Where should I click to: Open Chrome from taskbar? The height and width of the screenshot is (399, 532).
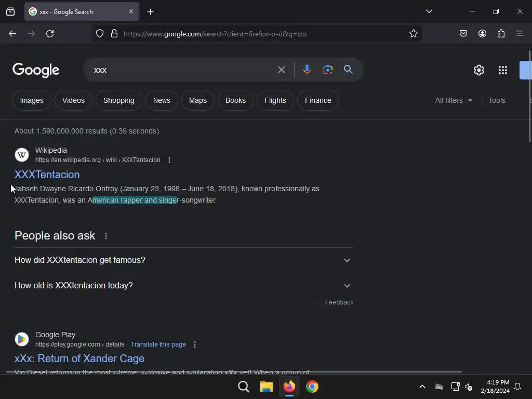tap(312, 387)
